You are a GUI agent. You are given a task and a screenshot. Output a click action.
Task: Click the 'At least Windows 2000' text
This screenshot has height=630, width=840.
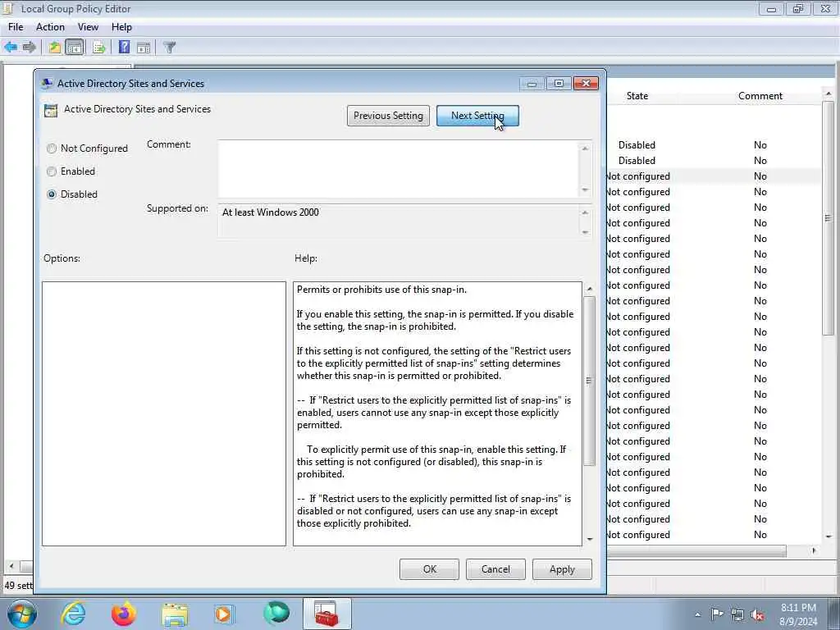pos(271,212)
